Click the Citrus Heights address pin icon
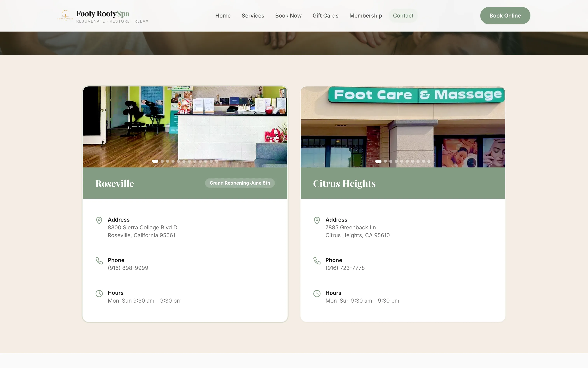The width and height of the screenshot is (588, 368). pos(317,220)
